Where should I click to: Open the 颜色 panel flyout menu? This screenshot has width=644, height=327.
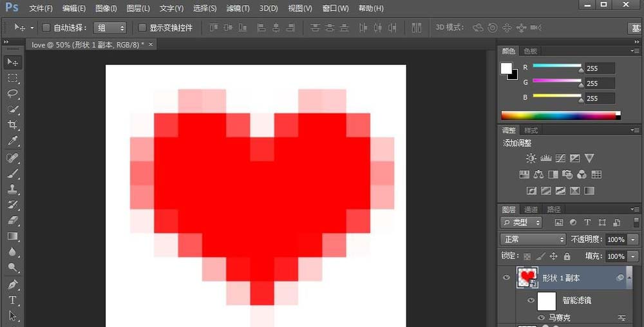(x=635, y=50)
